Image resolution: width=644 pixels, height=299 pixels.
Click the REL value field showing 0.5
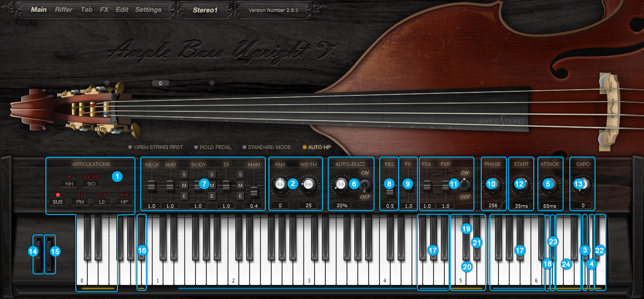click(390, 206)
